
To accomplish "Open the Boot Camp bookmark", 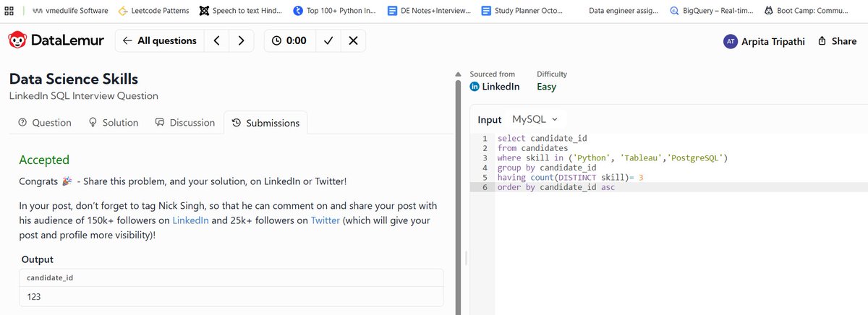I will (806, 11).
